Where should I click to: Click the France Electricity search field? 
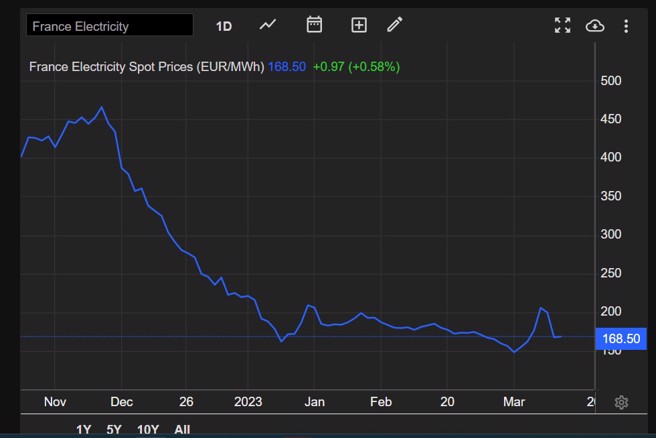(x=109, y=26)
